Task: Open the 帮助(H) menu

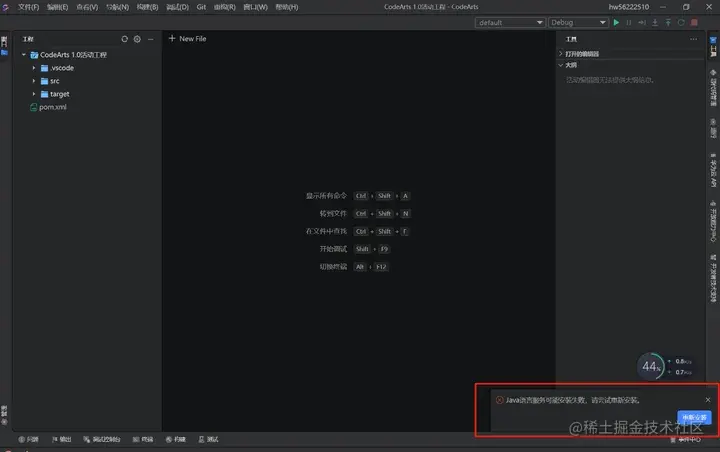Action: pyautogui.click(x=287, y=7)
